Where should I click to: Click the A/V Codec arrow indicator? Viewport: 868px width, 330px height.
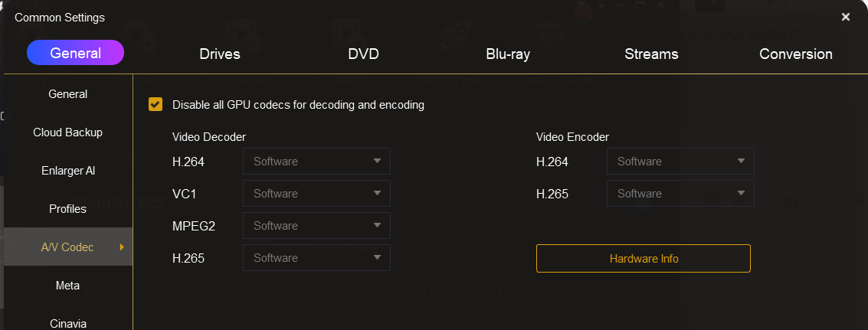pos(122,247)
